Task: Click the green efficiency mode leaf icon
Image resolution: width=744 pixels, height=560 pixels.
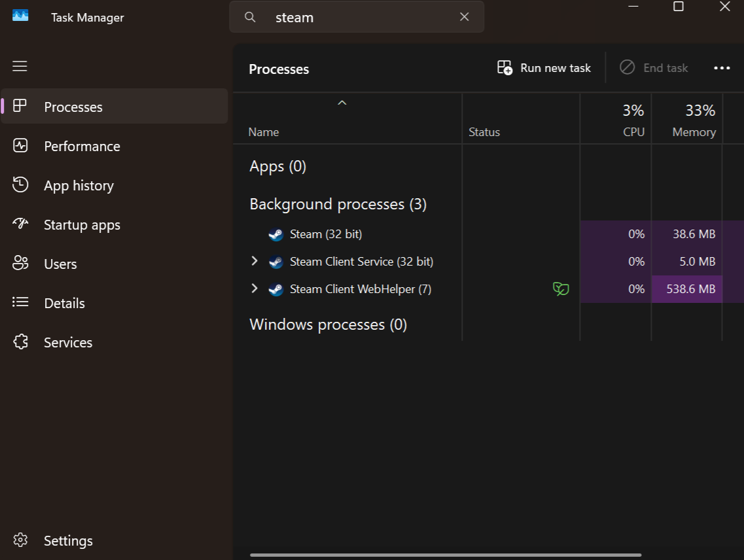Action: [561, 289]
